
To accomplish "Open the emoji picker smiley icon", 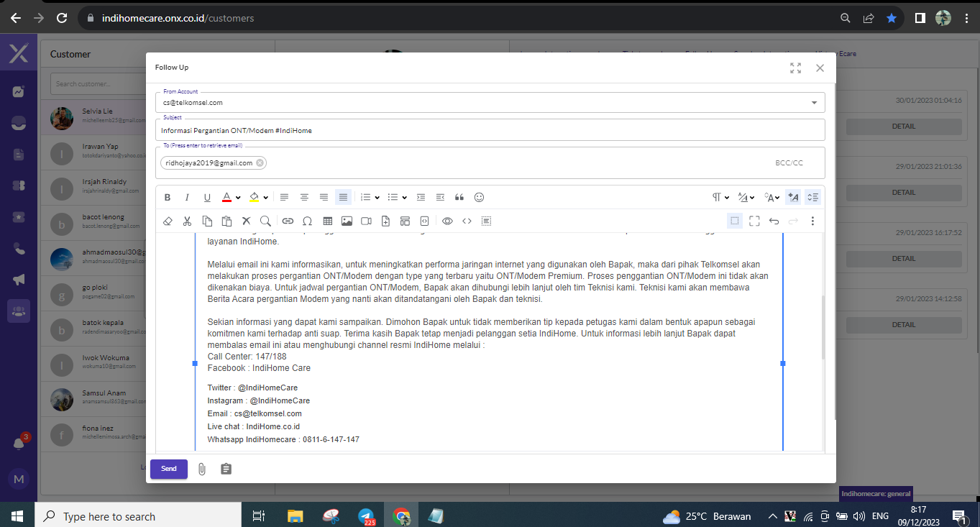I will 479,197.
